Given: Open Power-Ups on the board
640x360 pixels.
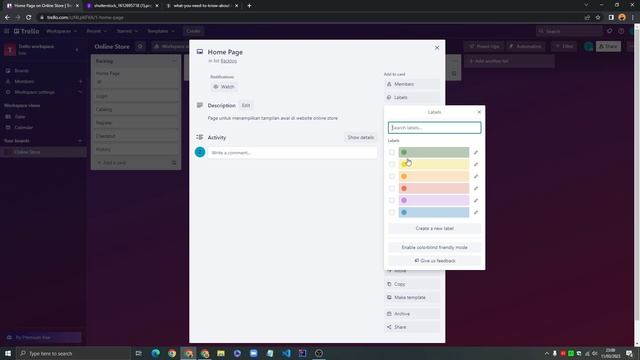Looking at the screenshot, I should click(x=484, y=47).
